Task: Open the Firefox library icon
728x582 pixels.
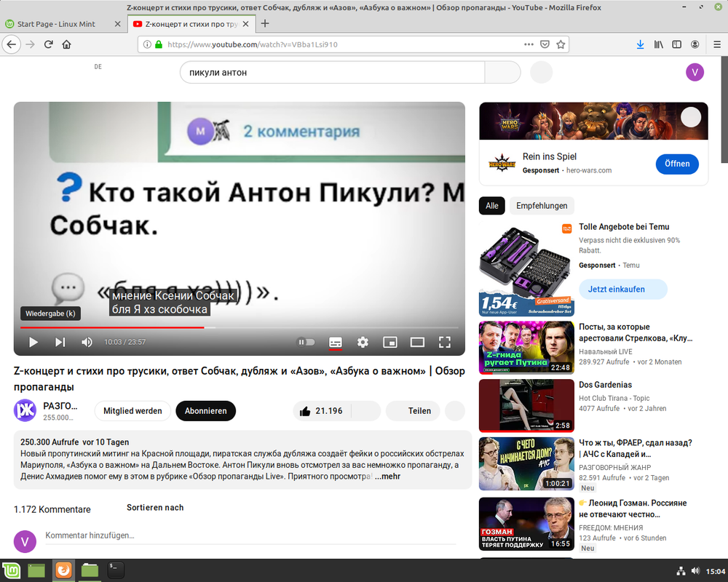Action: click(658, 44)
